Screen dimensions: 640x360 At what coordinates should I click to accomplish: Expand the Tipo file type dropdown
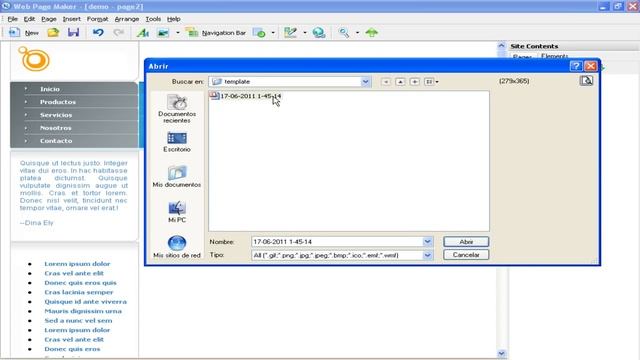point(427,255)
